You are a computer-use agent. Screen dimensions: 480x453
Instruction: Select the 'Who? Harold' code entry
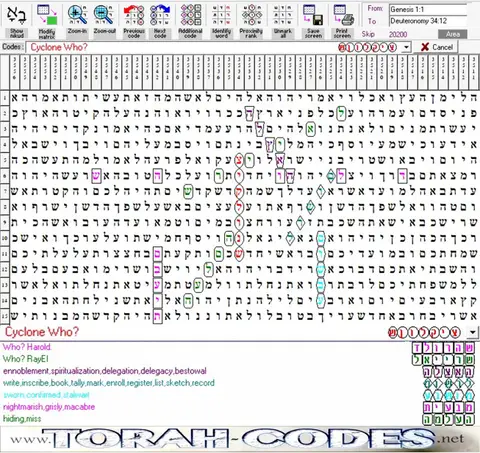27,347
